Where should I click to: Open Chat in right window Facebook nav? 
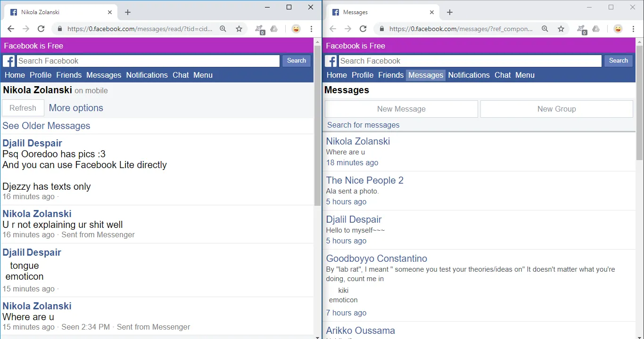pos(503,75)
